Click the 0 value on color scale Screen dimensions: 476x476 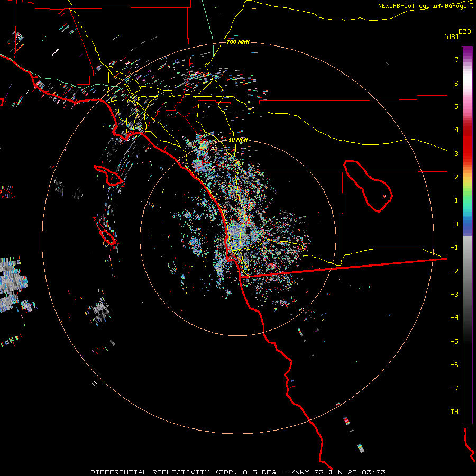(x=456, y=224)
